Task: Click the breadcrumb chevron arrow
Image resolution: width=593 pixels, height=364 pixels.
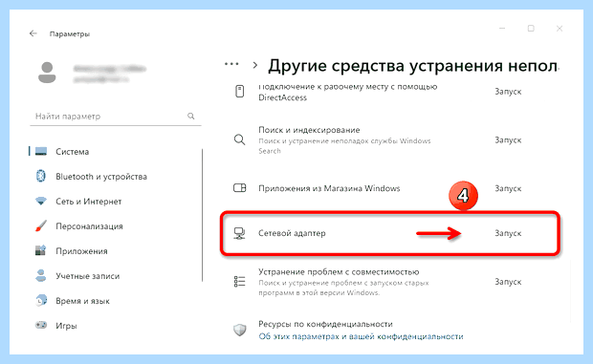Action: tap(255, 65)
